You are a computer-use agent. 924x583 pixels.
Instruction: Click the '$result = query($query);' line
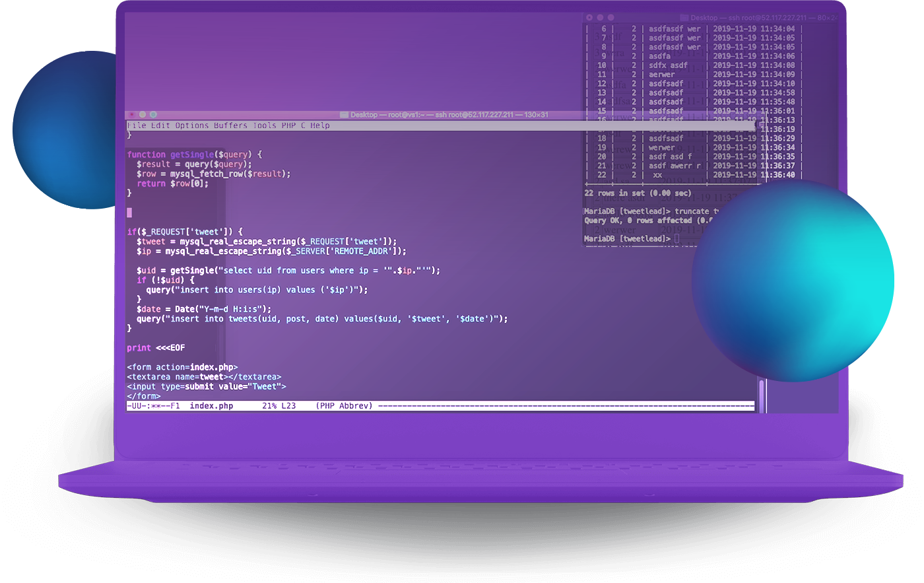point(194,164)
